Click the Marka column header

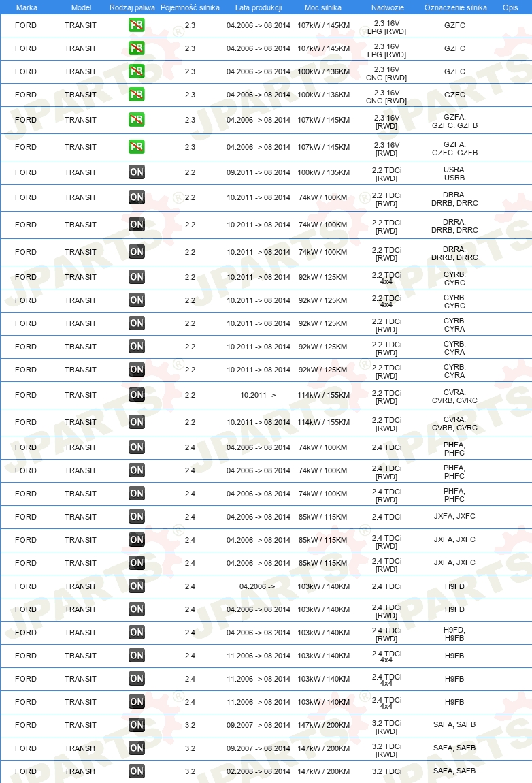tap(27, 7)
